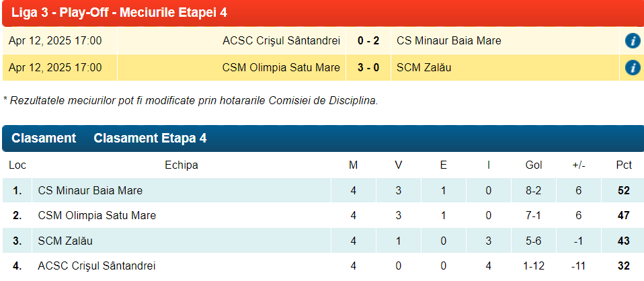644x281 pixels.
Task: Click the Echipa column header
Action: (x=182, y=165)
